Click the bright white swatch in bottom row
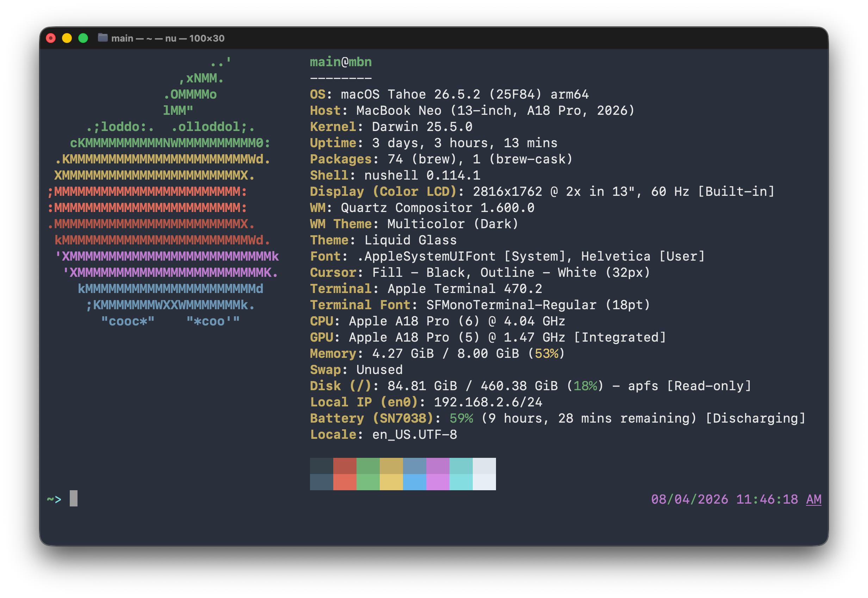 coord(484,482)
